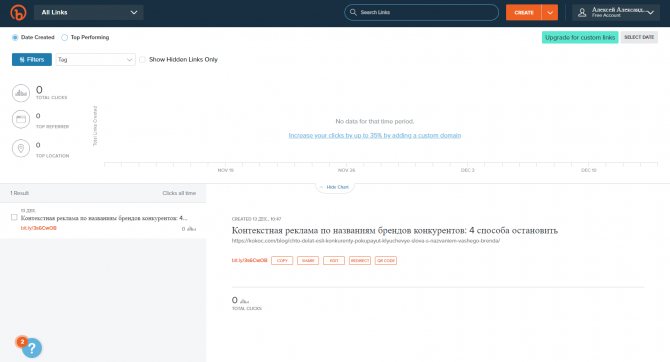The image size is (670, 362).
Task: Select the Date Created radio option
Action: point(15,38)
